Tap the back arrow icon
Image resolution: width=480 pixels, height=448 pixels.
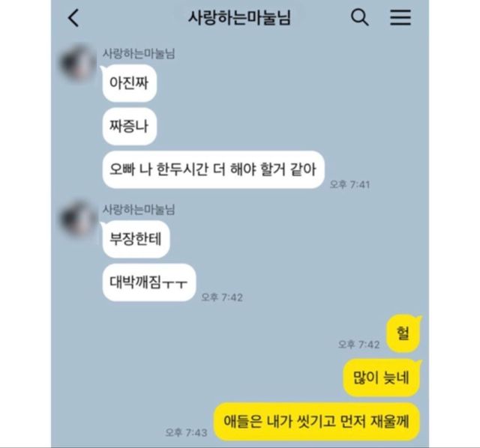tap(73, 18)
